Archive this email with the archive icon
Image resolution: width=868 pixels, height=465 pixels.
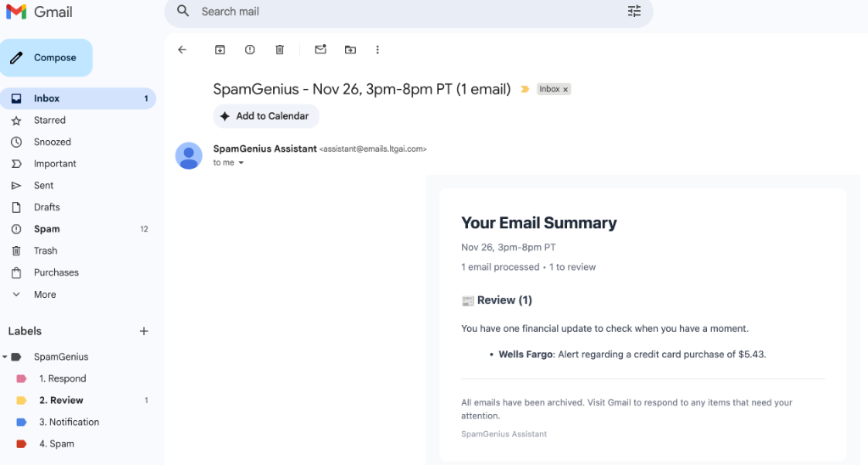(220, 50)
